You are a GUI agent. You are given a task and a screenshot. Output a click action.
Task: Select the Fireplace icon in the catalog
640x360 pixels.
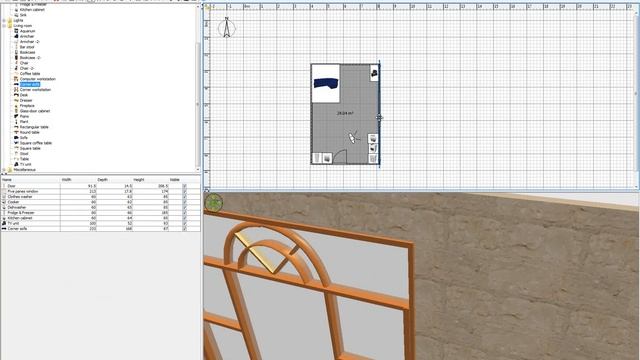point(16,106)
